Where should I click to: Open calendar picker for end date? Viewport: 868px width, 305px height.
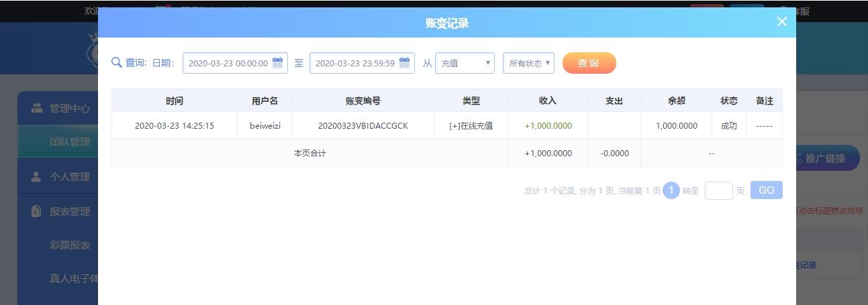pyautogui.click(x=404, y=63)
